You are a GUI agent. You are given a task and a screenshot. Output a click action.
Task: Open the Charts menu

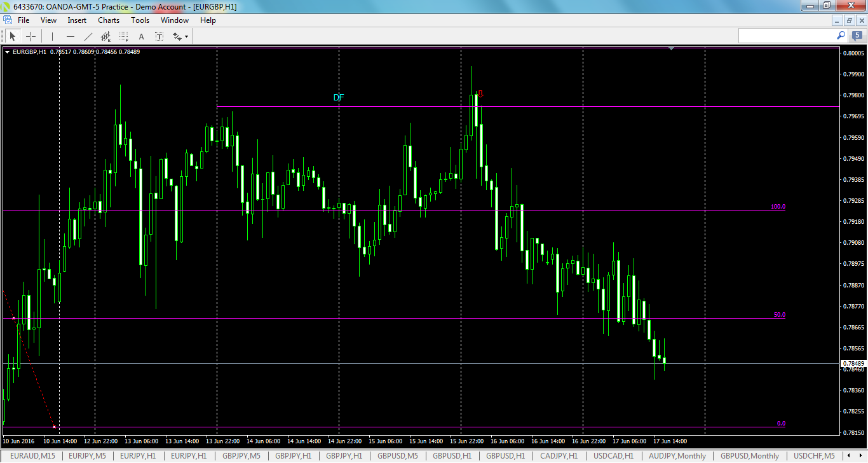[108, 20]
